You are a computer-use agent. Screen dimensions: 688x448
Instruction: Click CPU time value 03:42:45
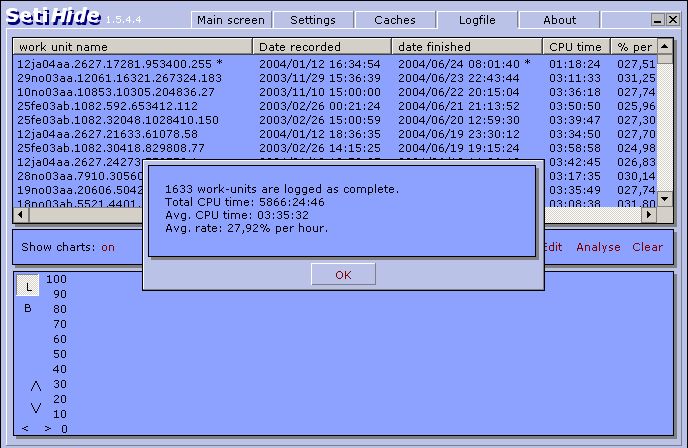(x=574, y=162)
